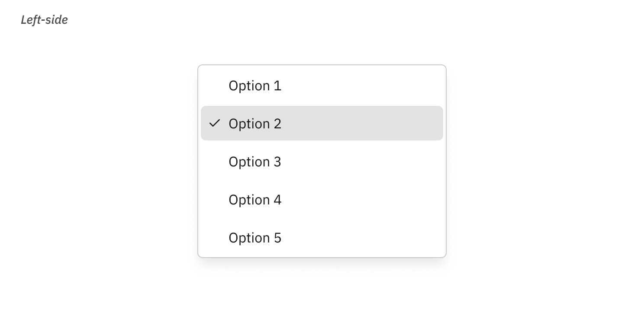Choose the highlighted Option 2 entry
The width and height of the screenshot is (644, 322).
point(322,123)
